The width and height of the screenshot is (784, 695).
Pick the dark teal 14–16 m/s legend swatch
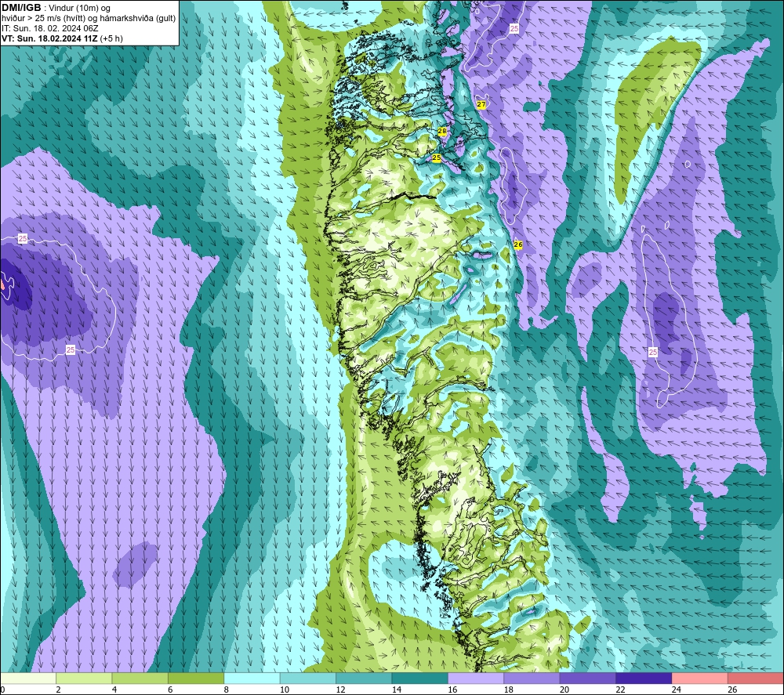tap(420, 678)
